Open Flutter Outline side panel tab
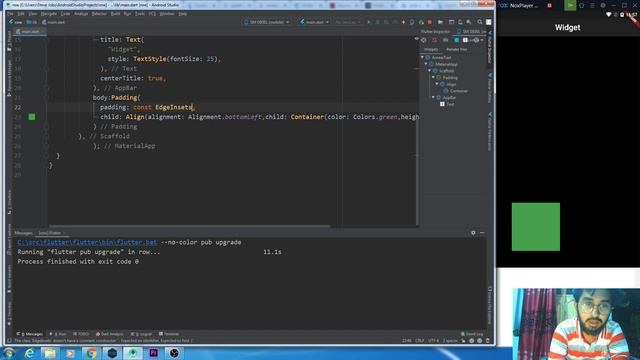 [x=490, y=88]
